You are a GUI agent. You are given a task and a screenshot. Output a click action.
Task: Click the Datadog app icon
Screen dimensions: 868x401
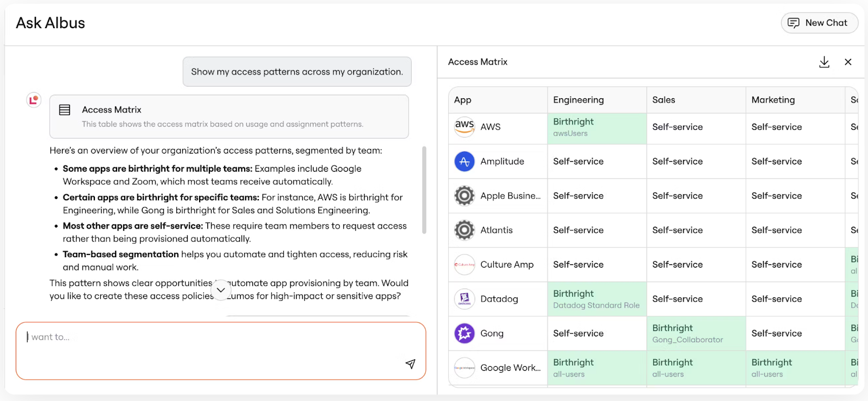[x=464, y=299]
